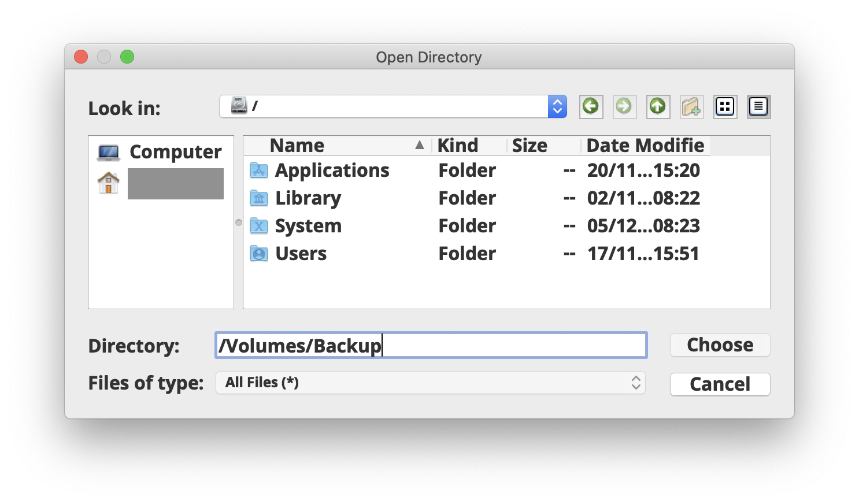Select the System folder

pyautogui.click(x=308, y=225)
